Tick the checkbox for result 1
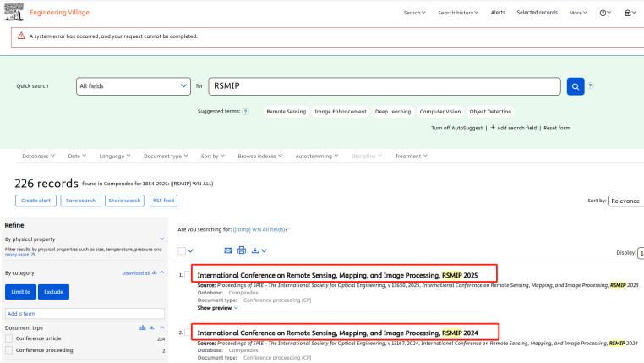Screen dimensions: 644x363 coord(188,275)
